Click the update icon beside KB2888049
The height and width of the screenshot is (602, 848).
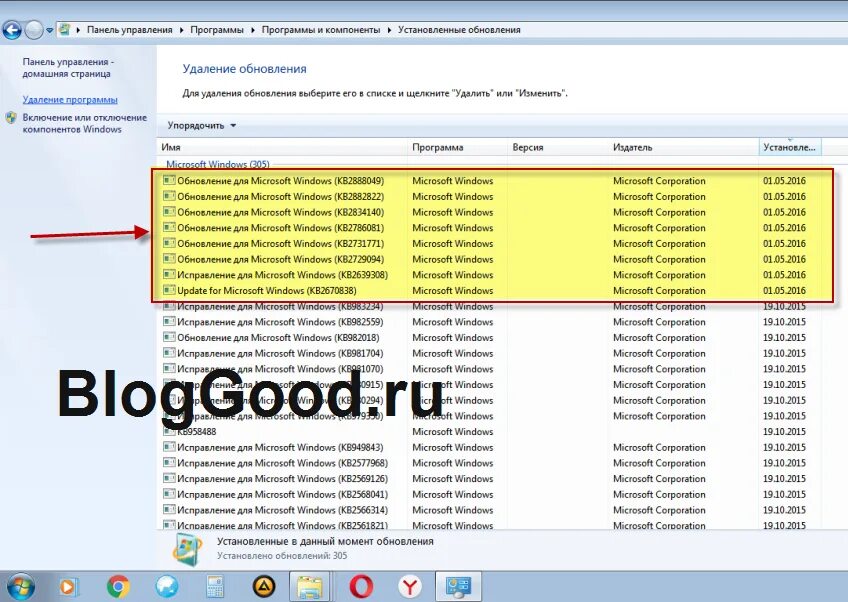pyautogui.click(x=169, y=180)
